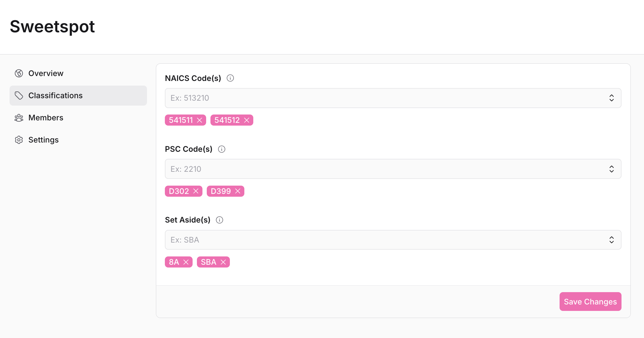Go to the Overview page
This screenshot has width=644, height=338.
point(46,73)
